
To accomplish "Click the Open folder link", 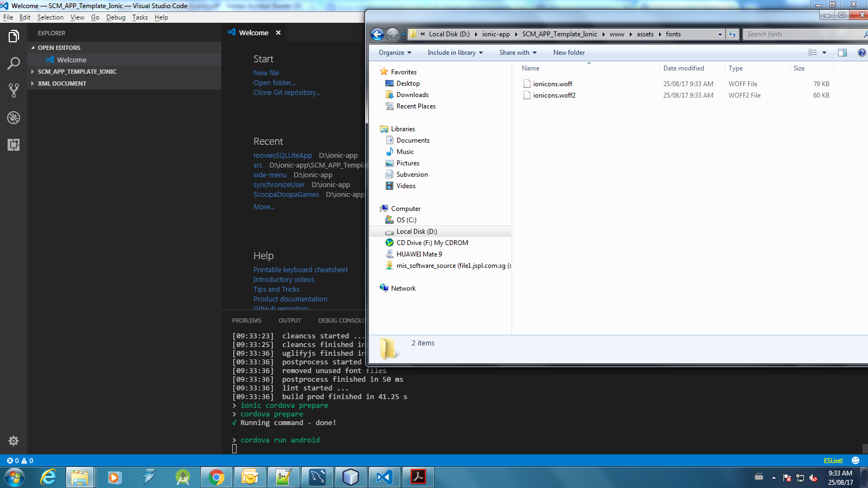I will pos(275,82).
